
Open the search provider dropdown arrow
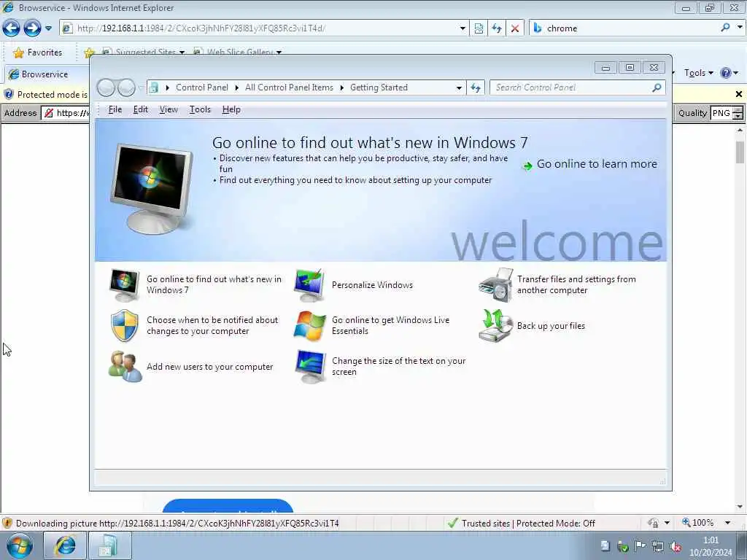[740, 27]
